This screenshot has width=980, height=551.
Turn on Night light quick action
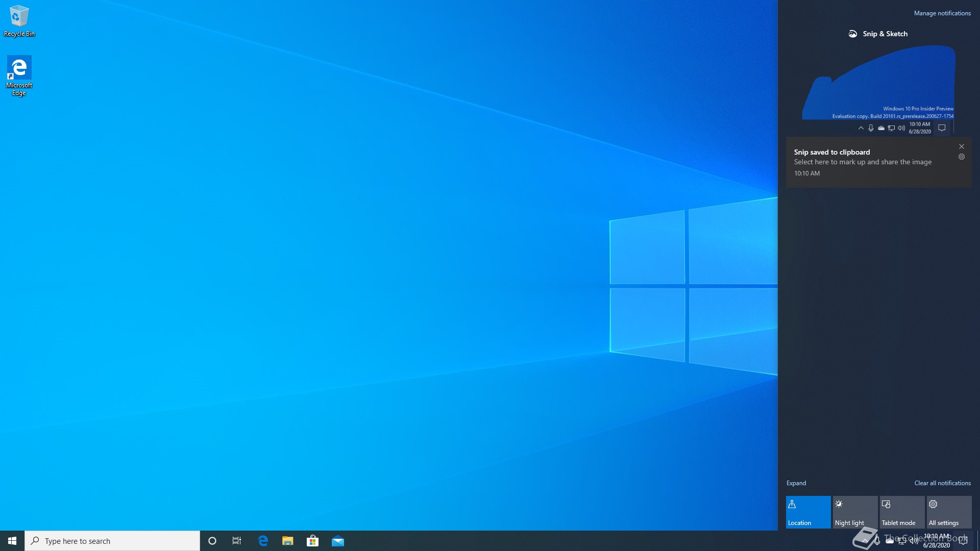855,512
